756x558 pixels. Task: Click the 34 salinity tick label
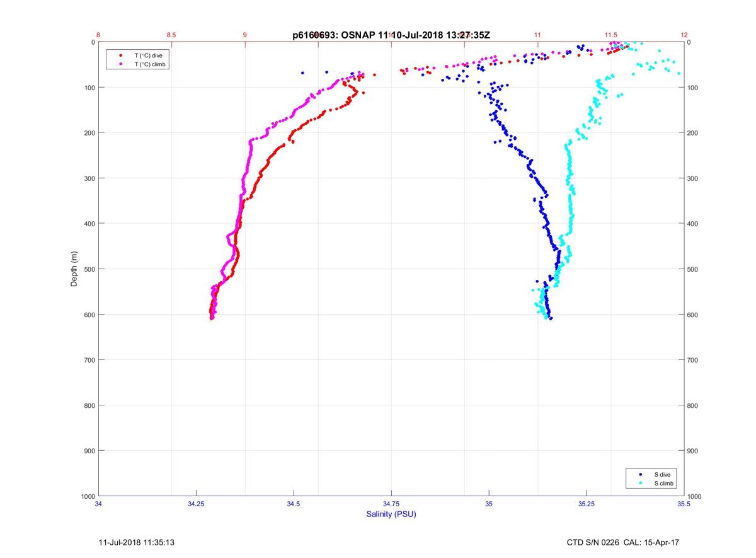(99, 504)
